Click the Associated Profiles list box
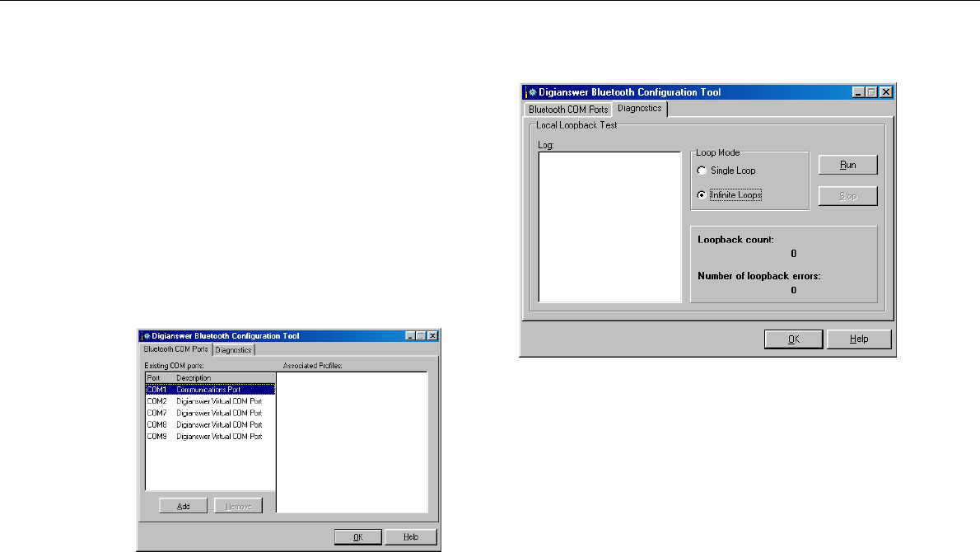This screenshot has height=552, width=980. click(352, 442)
